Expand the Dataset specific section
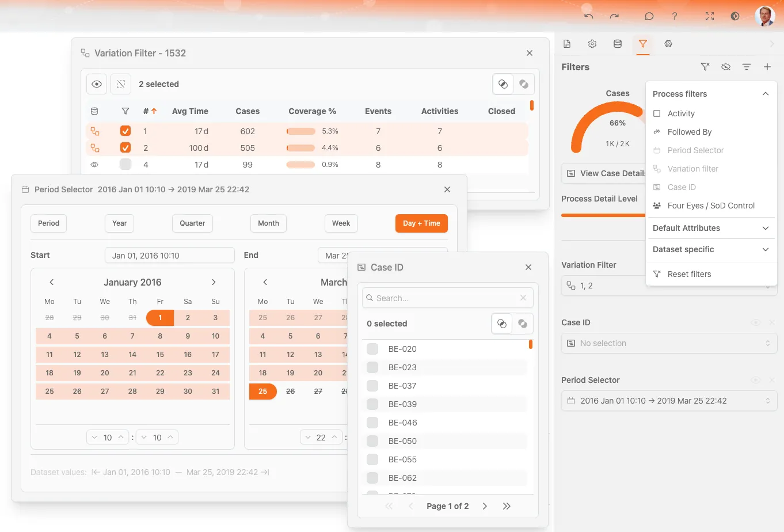 [x=711, y=249]
